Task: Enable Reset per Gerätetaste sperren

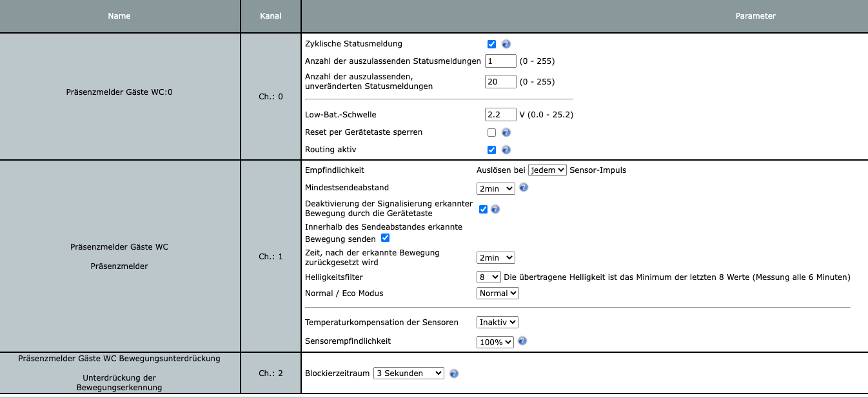Action: [x=492, y=132]
